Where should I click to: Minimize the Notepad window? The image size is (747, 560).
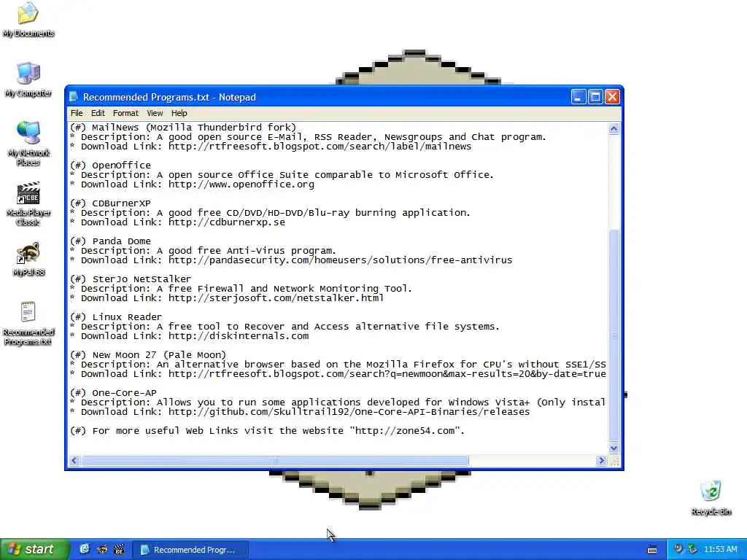point(578,97)
